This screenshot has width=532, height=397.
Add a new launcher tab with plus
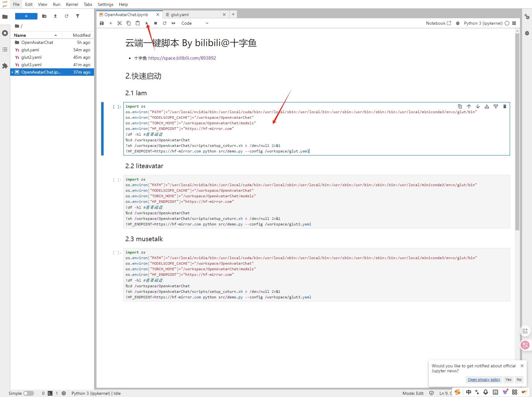[x=233, y=14]
